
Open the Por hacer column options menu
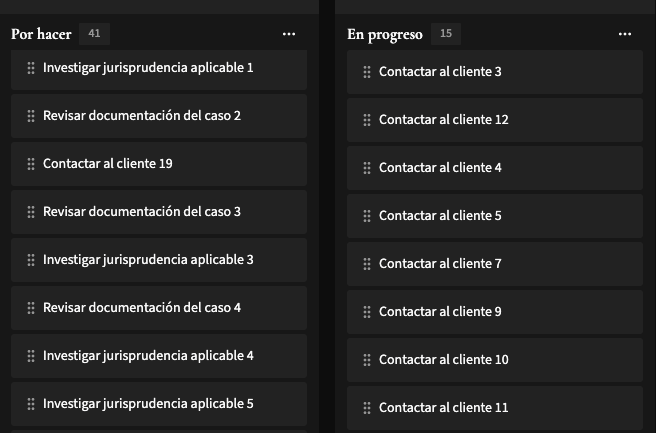289,34
